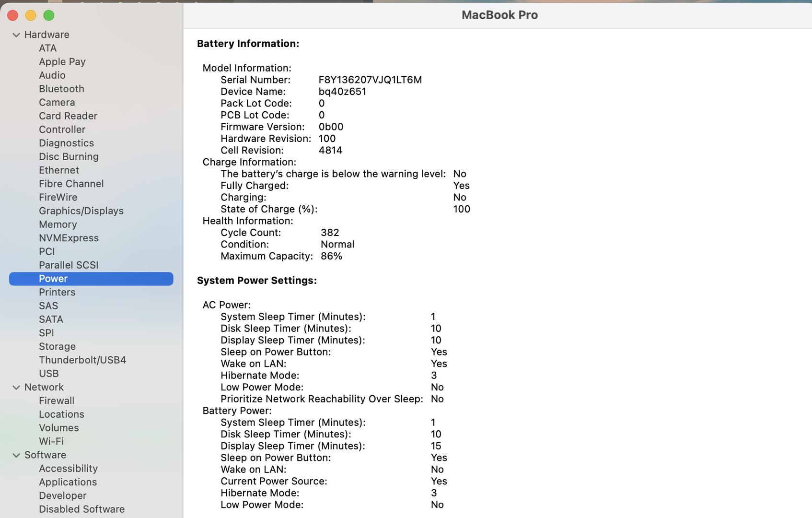This screenshot has height=518, width=812.
Task: View the Diagnostics section
Action: click(x=66, y=143)
